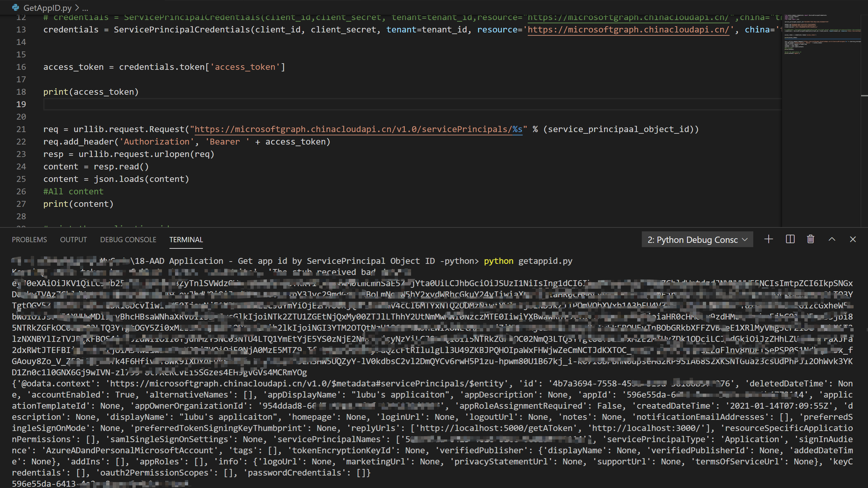Click GetAppID.py in the breadcrumb

[x=47, y=8]
